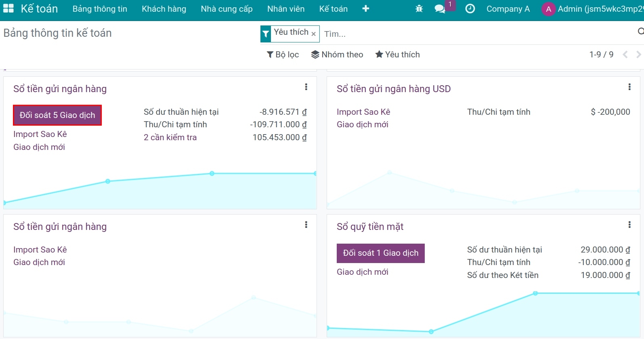Click the search magnifier icon
644x339 pixels.
tap(640, 32)
